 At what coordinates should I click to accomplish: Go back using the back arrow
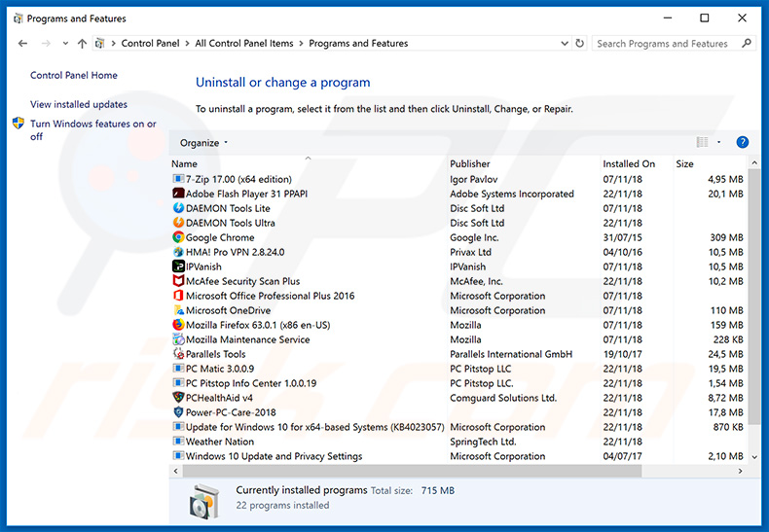point(23,44)
